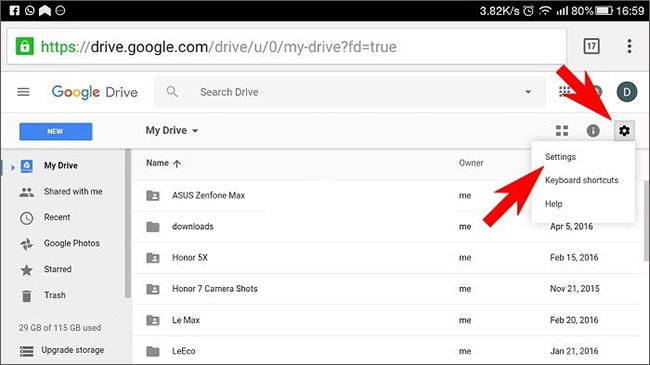Type in the Search Drive field
Screen dimensions: 650x365
pos(350,92)
